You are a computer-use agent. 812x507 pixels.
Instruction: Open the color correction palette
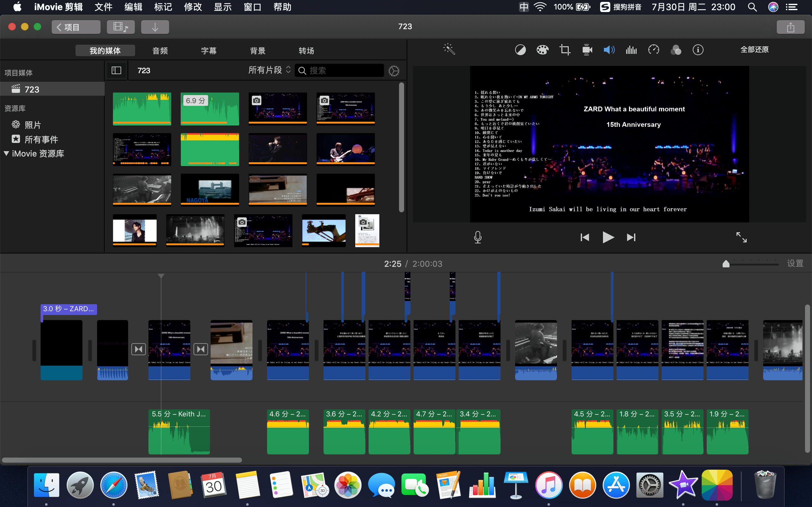[542, 50]
